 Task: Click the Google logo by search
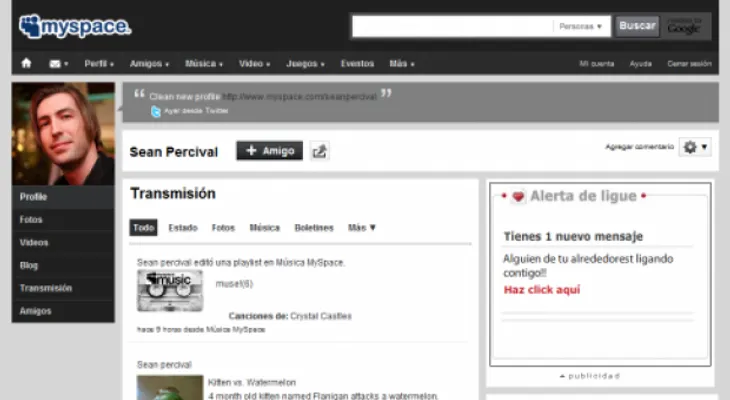pyautogui.click(x=684, y=27)
